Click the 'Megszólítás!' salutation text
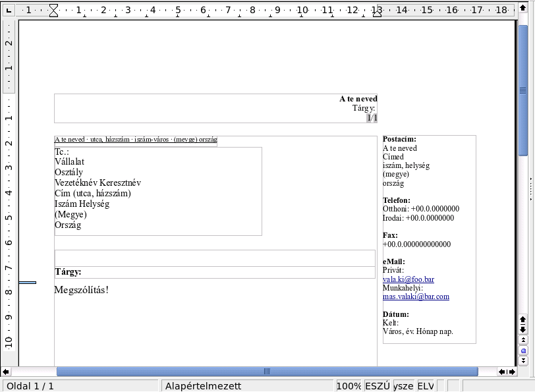The height and width of the screenshot is (392, 535). coord(82,290)
